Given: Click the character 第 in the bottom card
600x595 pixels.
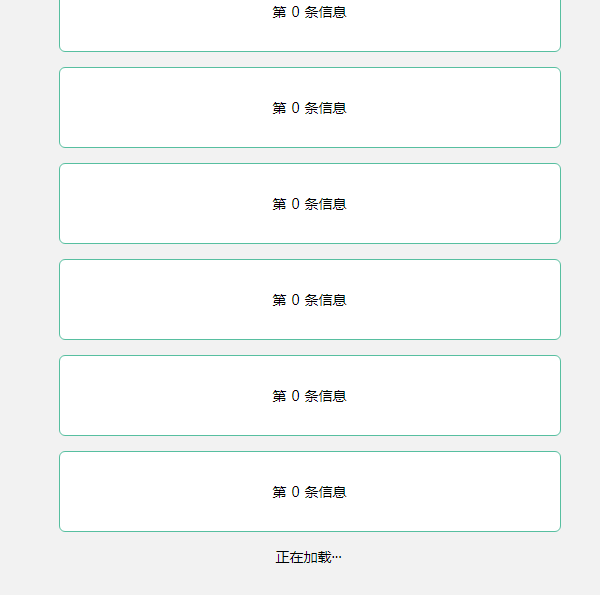Looking at the screenshot, I should (x=279, y=492).
